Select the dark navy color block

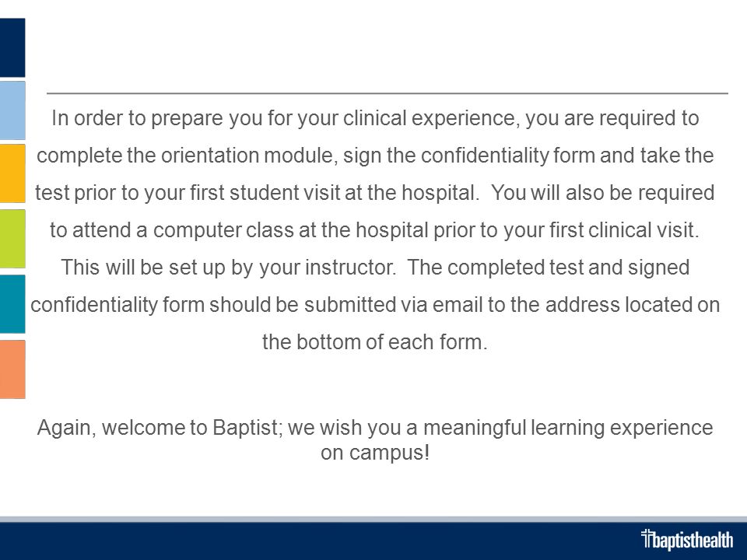[12, 47]
